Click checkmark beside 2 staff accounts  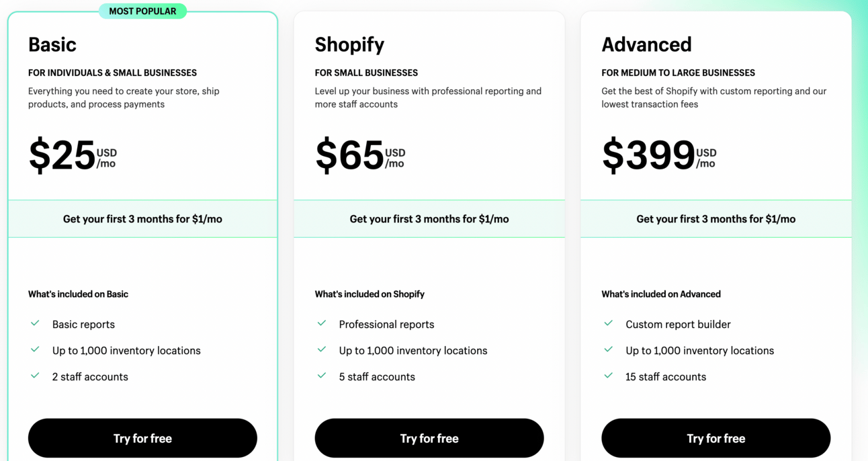(x=35, y=376)
